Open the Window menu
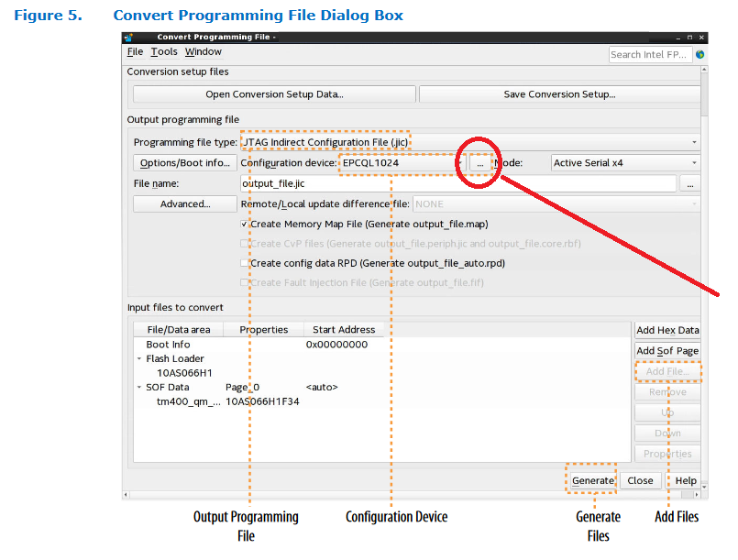 (x=203, y=51)
